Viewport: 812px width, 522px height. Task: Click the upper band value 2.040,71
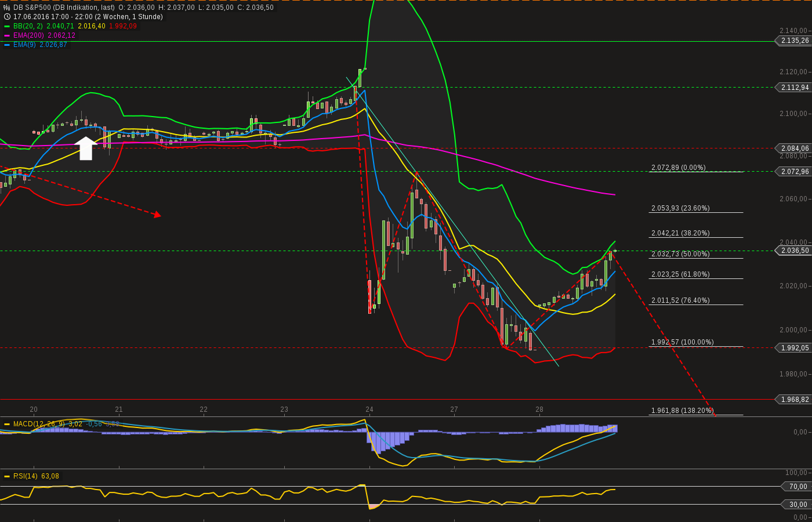tap(60, 26)
